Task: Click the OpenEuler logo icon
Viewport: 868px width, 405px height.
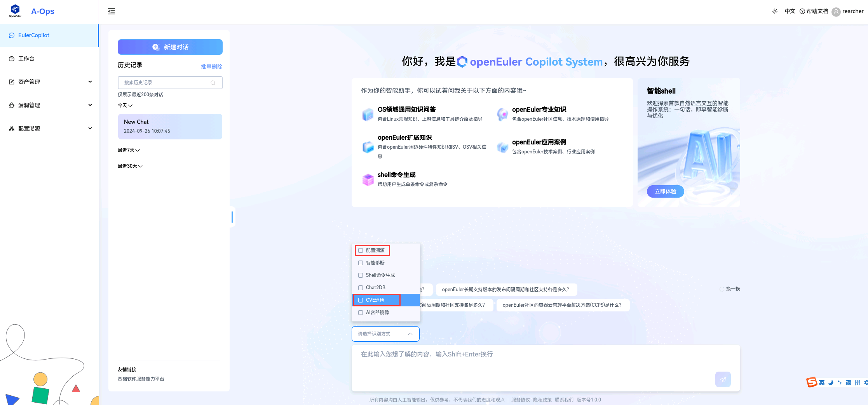Action: pos(15,11)
